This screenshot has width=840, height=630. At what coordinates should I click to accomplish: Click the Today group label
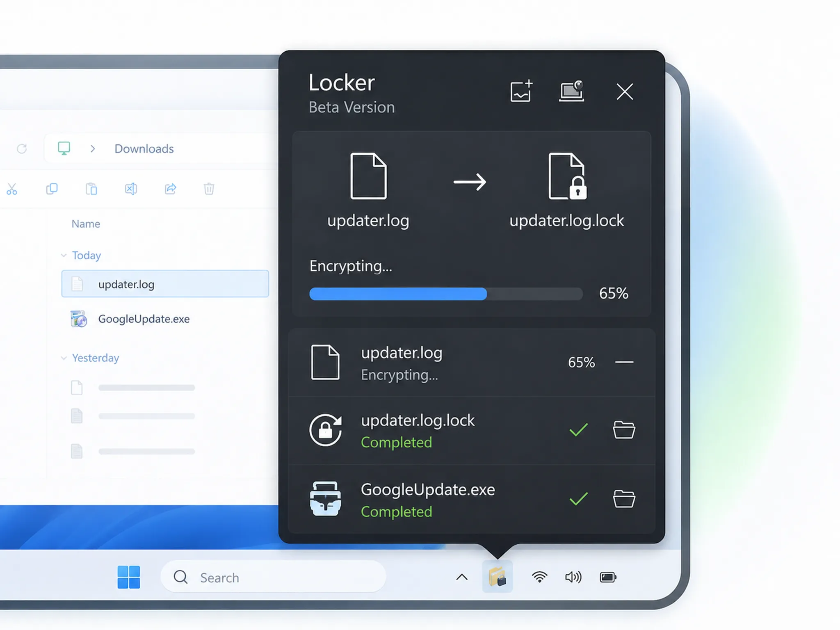[87, 256]
